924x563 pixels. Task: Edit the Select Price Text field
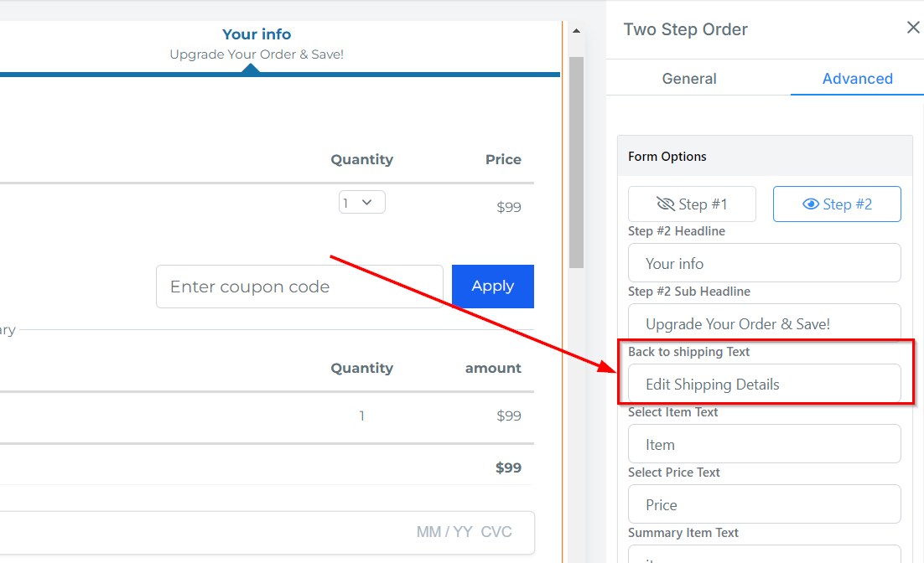coord(764,504)
